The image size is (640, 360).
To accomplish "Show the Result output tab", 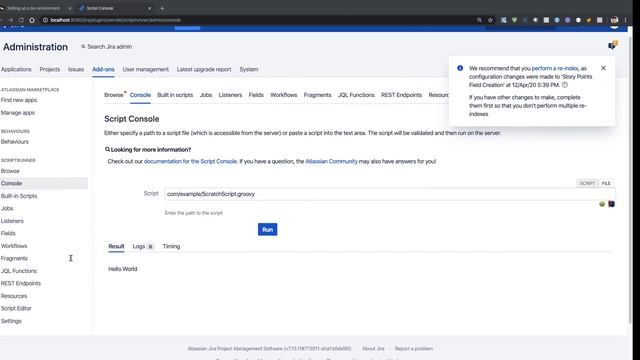I will [x=116, y=247].
